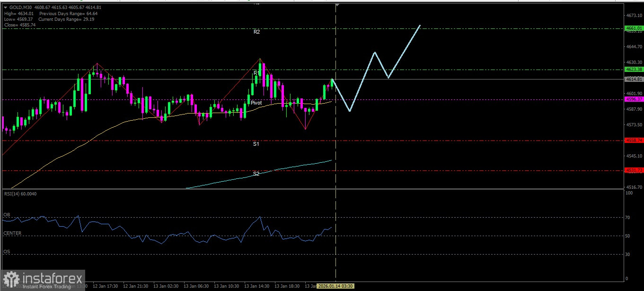Select the green 4661.01 price tag
Viewport: 644px width, 291px height.
pyautogui.click(x=634, y=28)
